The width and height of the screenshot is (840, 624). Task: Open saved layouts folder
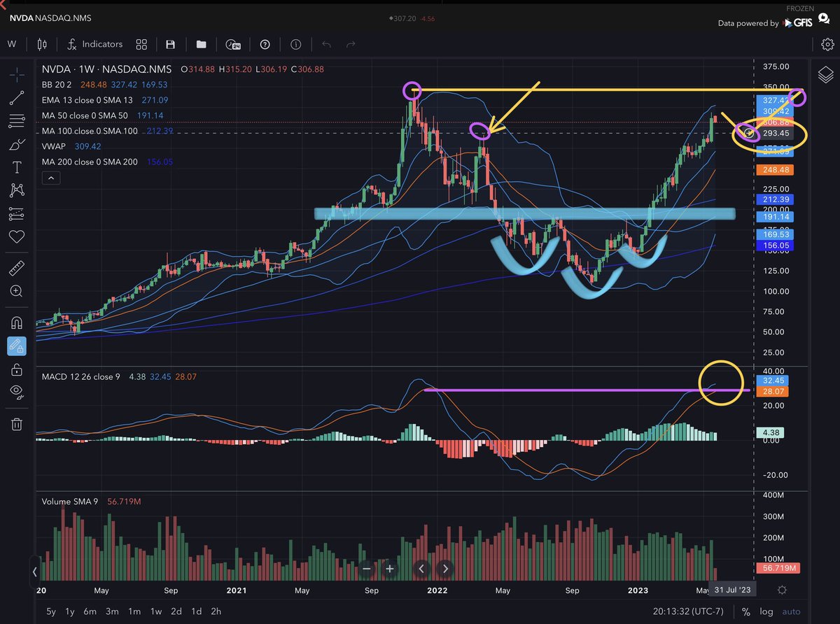tap(202, 44)
